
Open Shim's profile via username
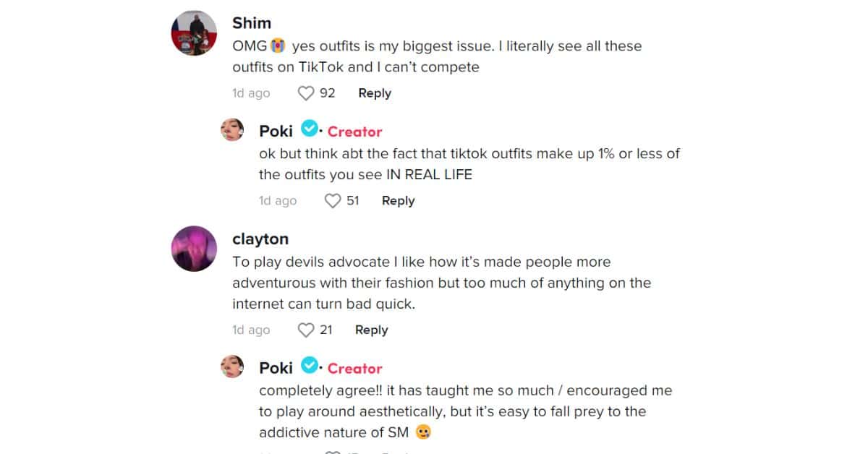[251, 22]
